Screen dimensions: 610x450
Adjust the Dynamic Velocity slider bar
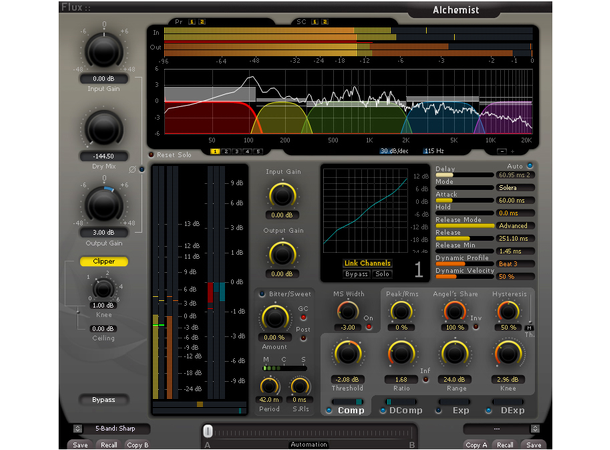pos(465,277)
